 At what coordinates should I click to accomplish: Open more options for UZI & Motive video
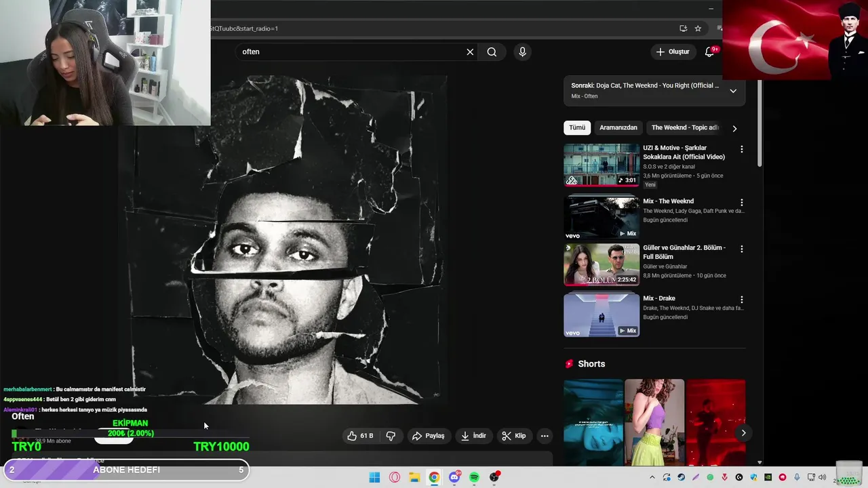tap(741, 149)
